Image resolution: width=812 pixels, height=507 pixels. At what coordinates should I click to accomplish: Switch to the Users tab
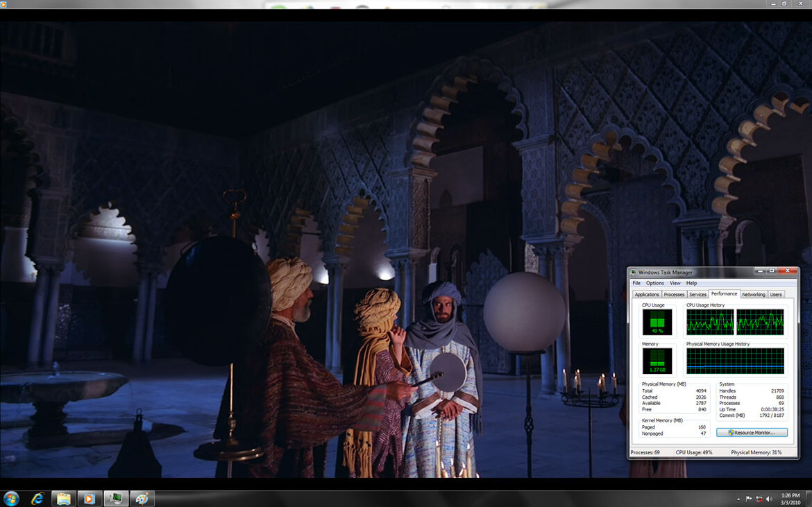click(x=776, y=294)
